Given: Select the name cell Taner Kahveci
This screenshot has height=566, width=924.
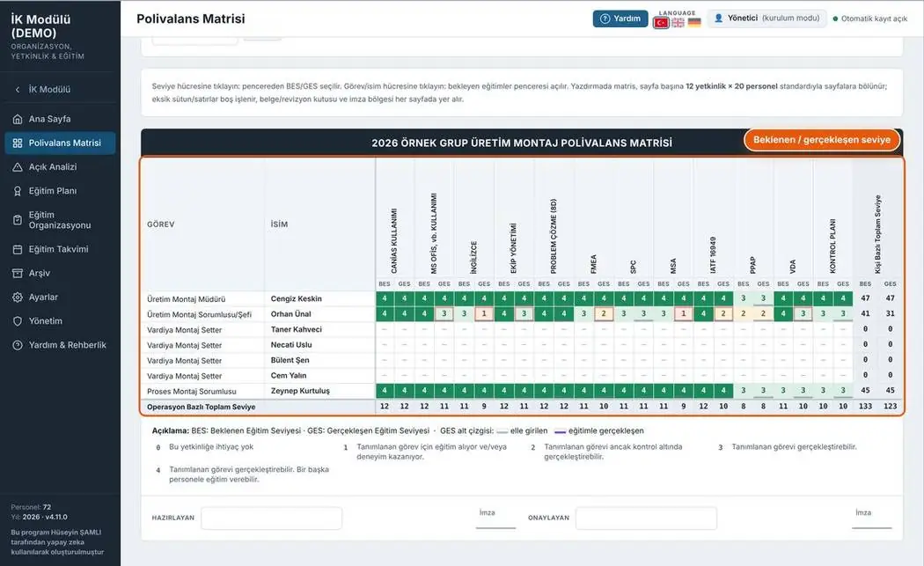Looking at the screenshot, I should (319, 329).
